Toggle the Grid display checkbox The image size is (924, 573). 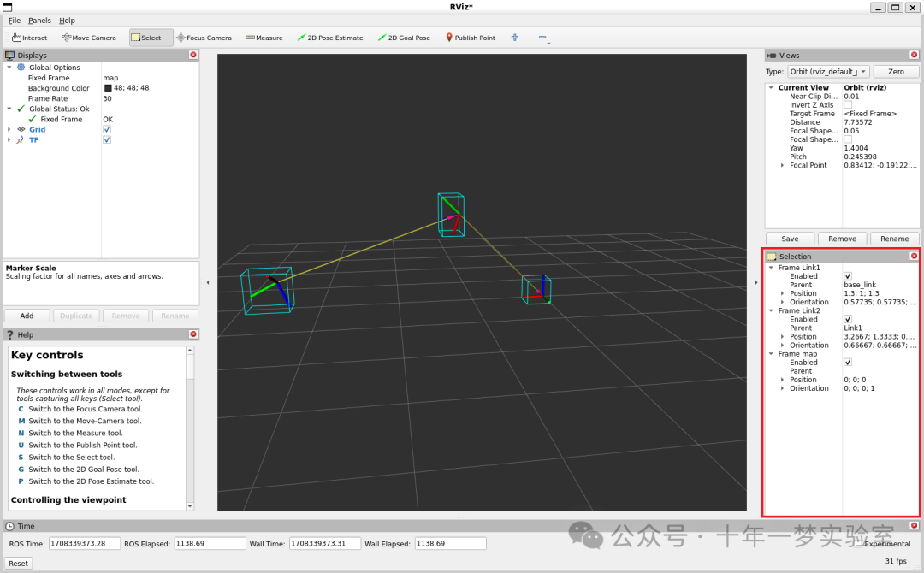pyautogui.click(x=107, y=129)
